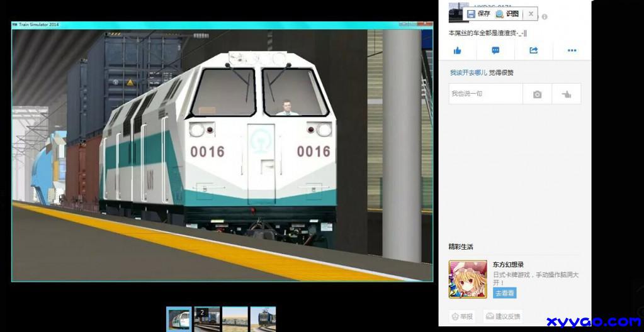This screenshot has width=644, height=332.
Task: Click the pointing hand icon beside camera
Action: 566,94
